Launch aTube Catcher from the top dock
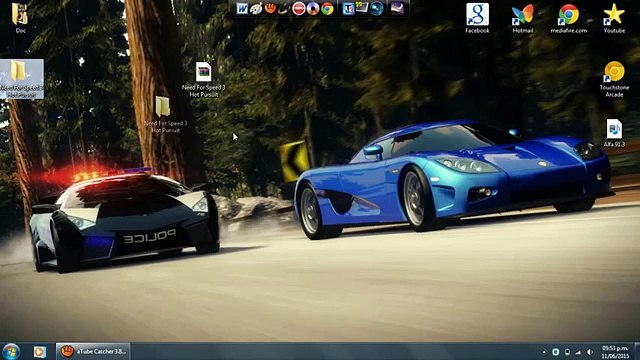Image resolution: width=640 pixels, height=360 pixels. click(270, 8)
